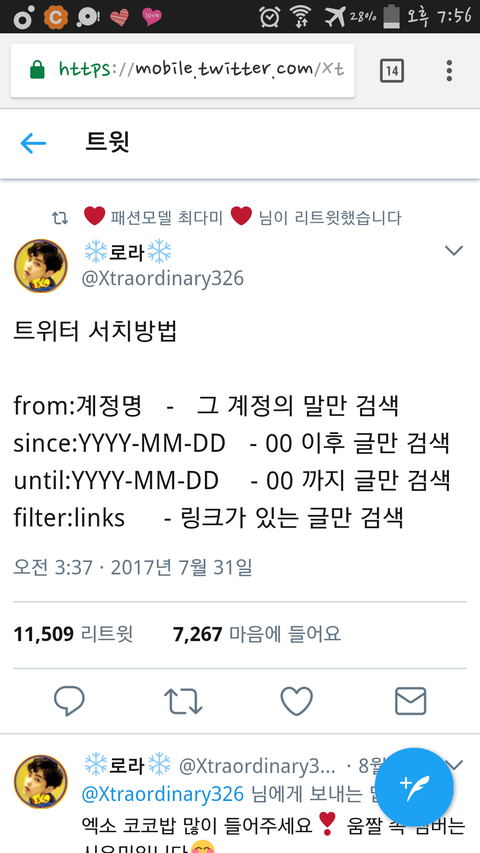The width and height of the screenshot is (480, 853).
Task: Tap the blue @Xtraordinary326 mention in reply
Action: click(x=163, y=794)
